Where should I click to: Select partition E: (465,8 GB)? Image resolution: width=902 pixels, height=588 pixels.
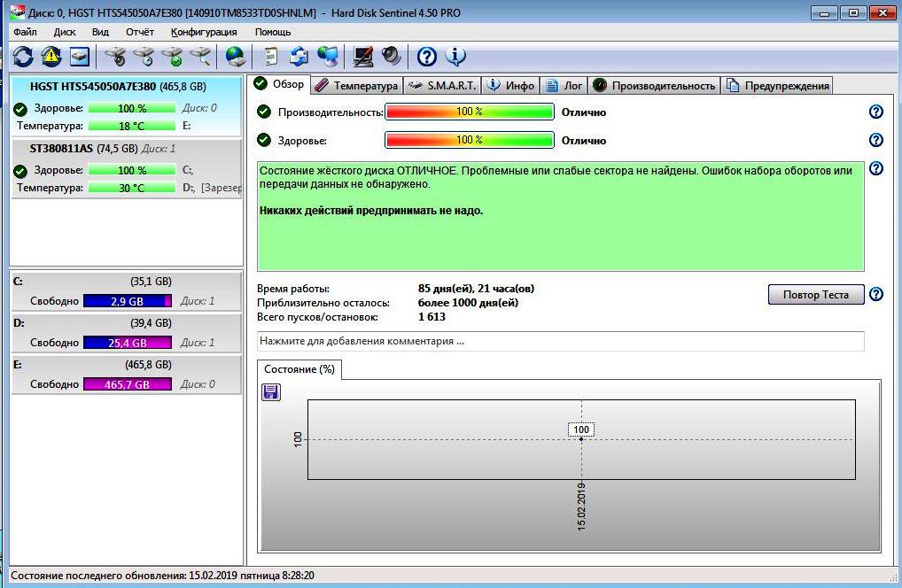(127, 375)
